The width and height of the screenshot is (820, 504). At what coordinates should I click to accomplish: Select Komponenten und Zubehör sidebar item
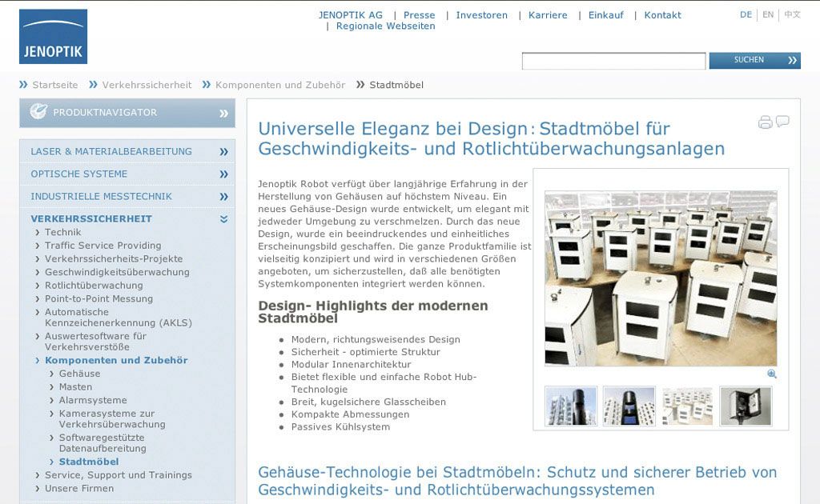[x=116, y=360]
